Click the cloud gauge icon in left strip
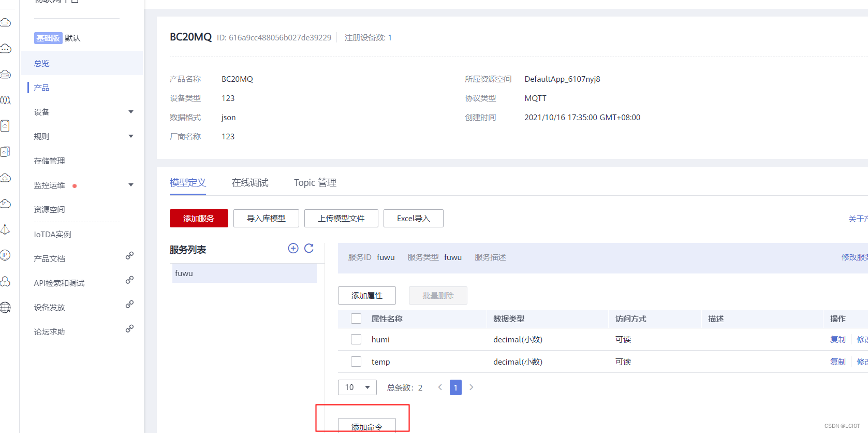 pos(5,204)
